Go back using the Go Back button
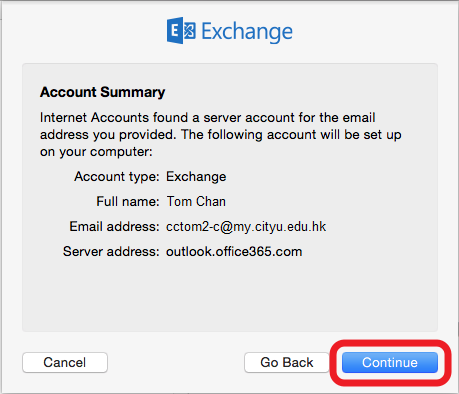 coord(287,362)
